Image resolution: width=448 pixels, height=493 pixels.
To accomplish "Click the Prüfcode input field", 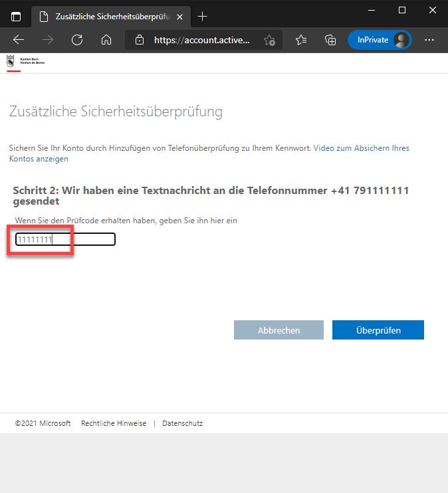I will coord(65,239).
